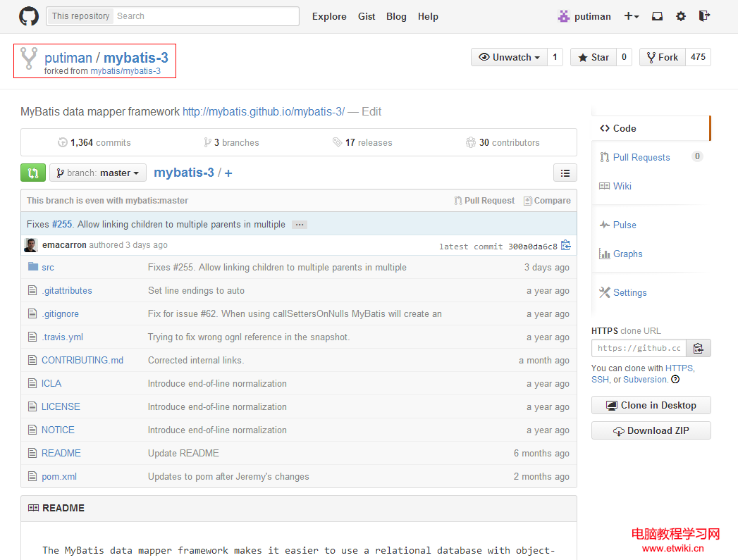Click the Compare link in branch bar

(x=547, y=201)
